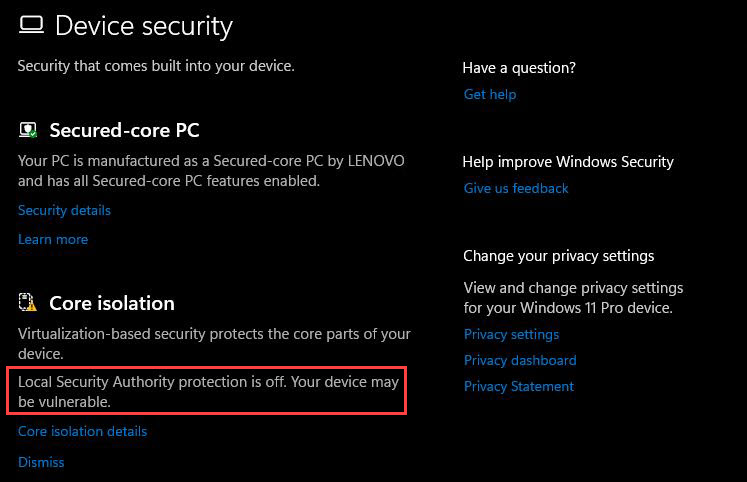The image size is (747, 482).
Task: Click the Virtualization-based security description text
Action: [x=214, y=343]
